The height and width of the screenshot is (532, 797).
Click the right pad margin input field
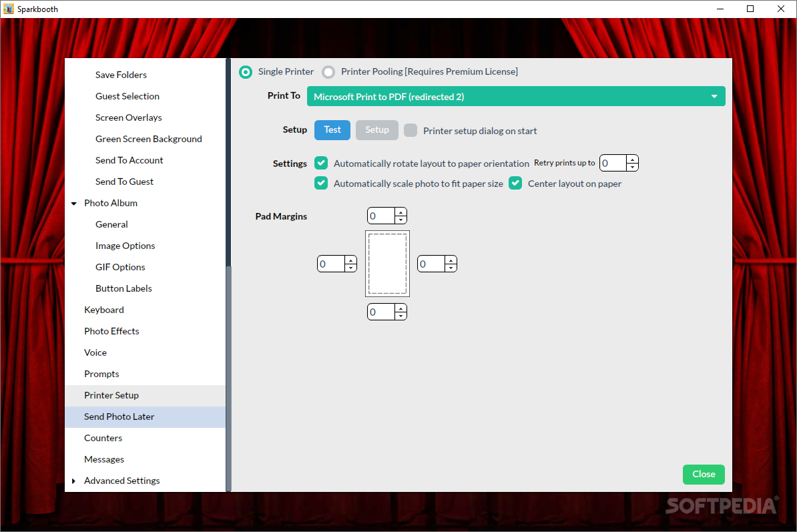tap(431, 264)
